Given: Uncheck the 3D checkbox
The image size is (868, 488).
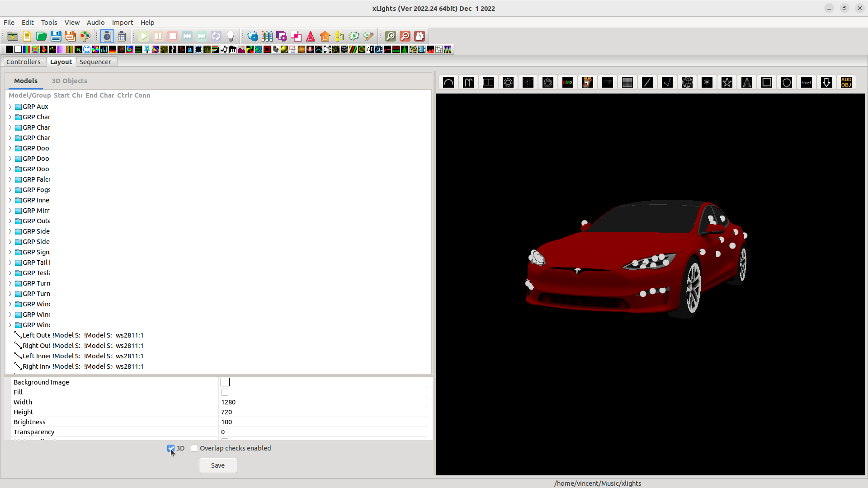Looking at the screenshot, I should 171,448.
